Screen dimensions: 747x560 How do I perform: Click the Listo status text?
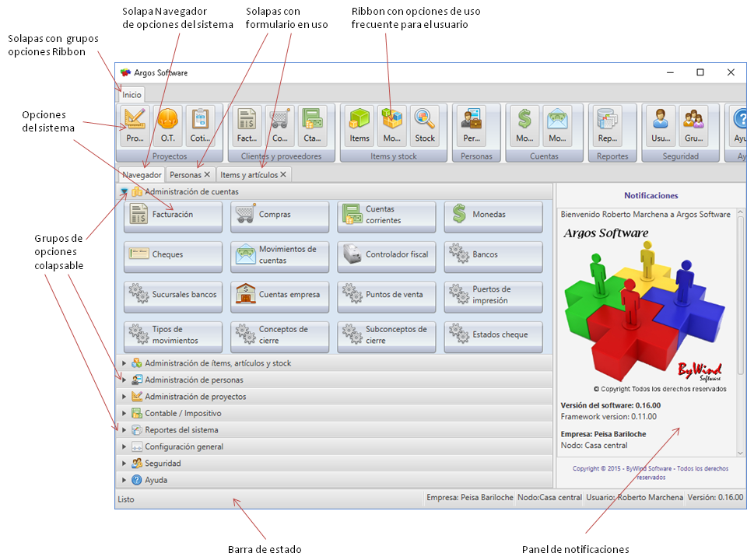[x=126, y=499]
